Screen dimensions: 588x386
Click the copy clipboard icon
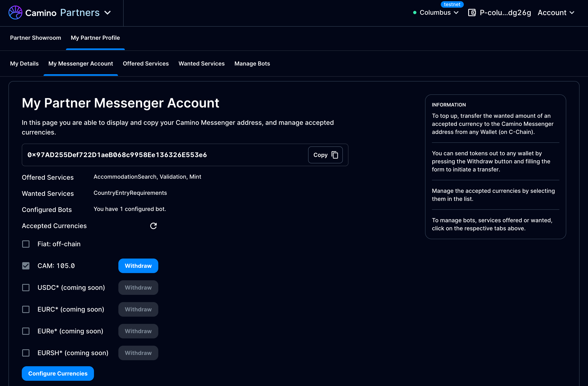click(335, 155)
